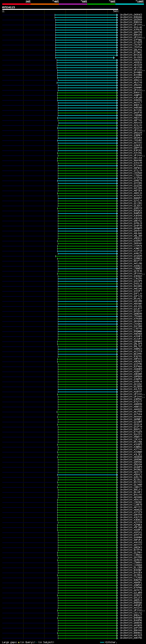Select hit UniRef100_B9RGS6

click(x=131, y=22)
